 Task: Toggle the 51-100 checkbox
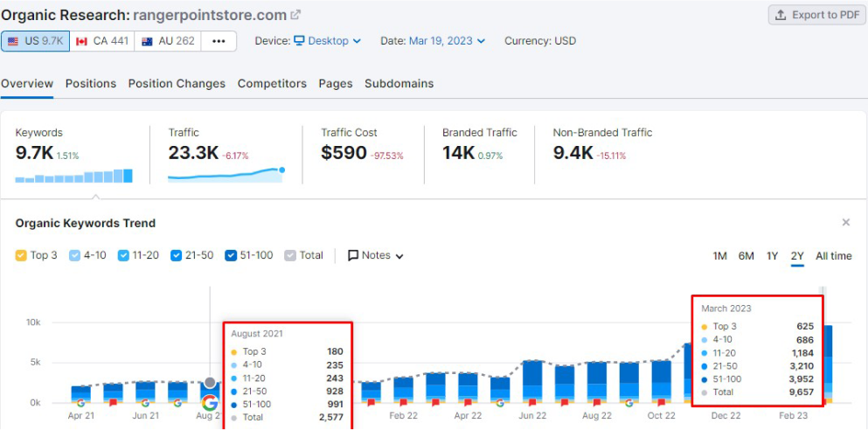pyautogui.click(x=231, y=256)
